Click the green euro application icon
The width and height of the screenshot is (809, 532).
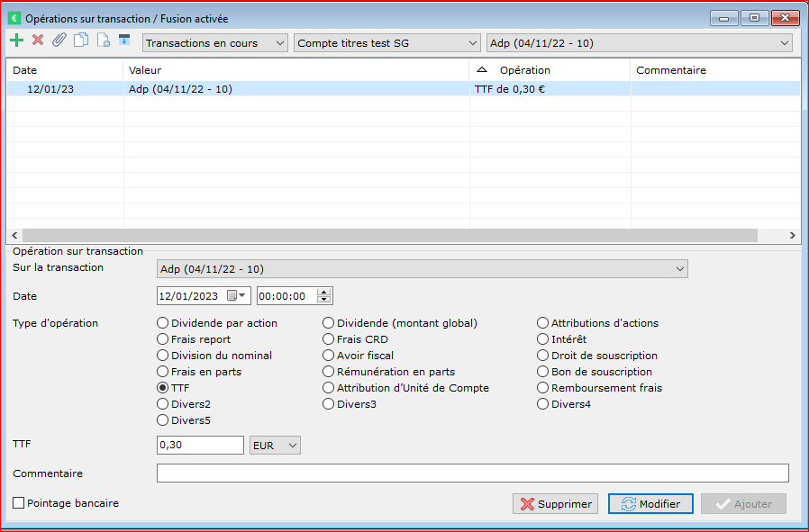14,19
